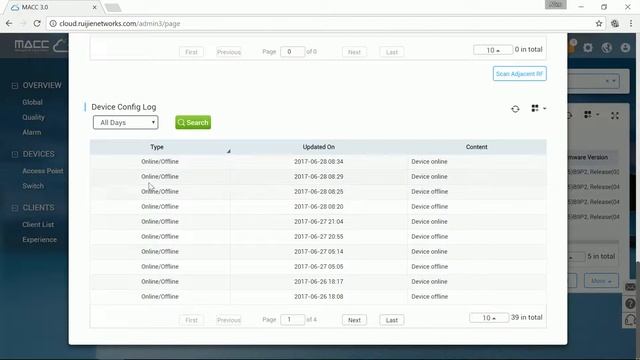Select log entry dated 2017-06-28 08:25
The height and width of the screenshot is (360, 640).
point(318,191)
